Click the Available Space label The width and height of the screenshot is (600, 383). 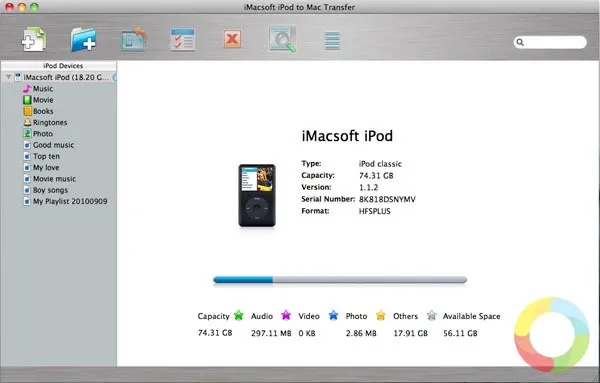[x=471, y=316]
